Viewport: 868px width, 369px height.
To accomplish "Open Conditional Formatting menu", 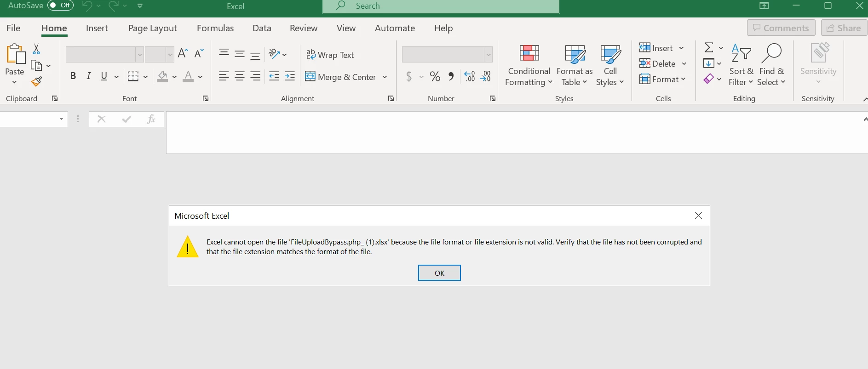I will 529,66.
